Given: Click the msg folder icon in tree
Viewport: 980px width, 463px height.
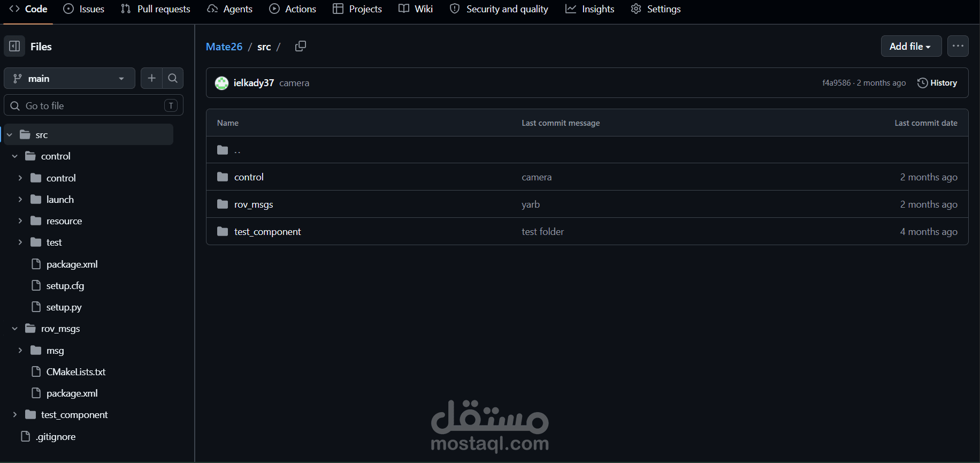Looking at the screenshot, I should click(36, 350).
